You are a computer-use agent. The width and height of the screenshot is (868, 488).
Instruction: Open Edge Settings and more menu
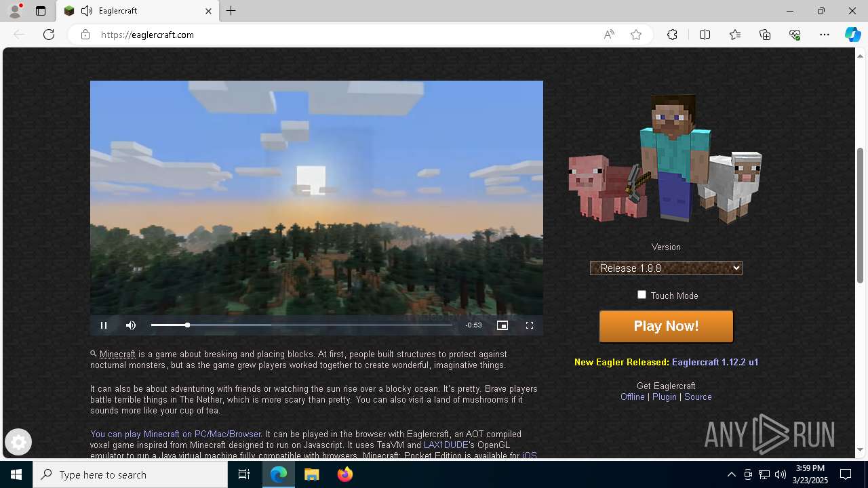tap(825, 35)
